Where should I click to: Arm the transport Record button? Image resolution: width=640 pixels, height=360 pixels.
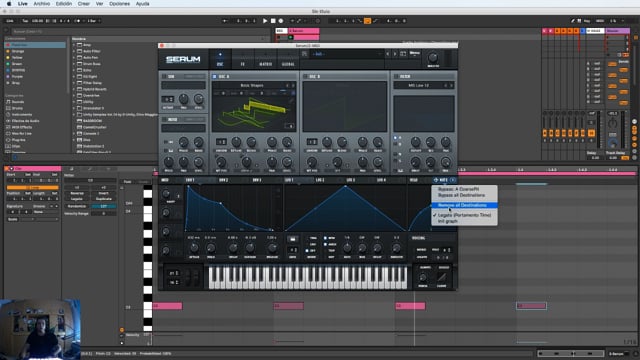(x=281, y=21)
